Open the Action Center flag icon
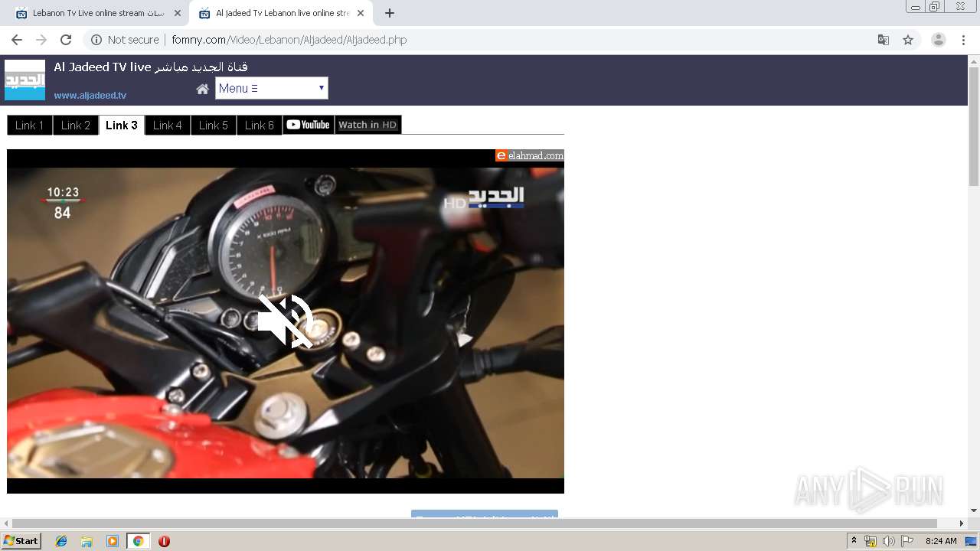This screenshot has height=551, width=980. point(907,541)
